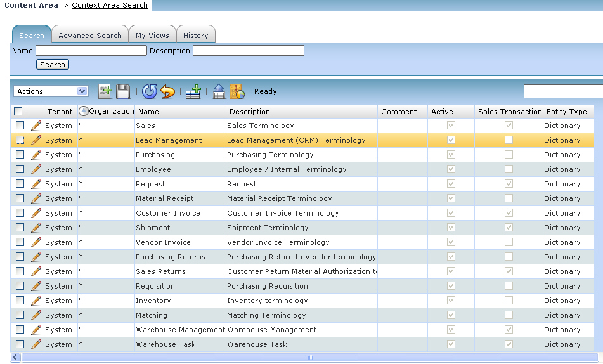Click the add table row icon
The width and height of the screenshot is (603, 364).
tap(193, 91)
